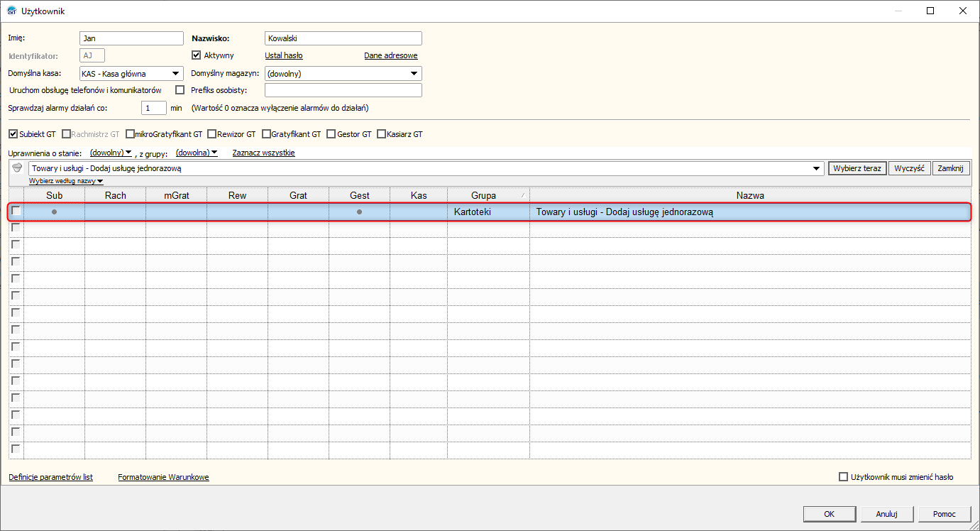Sort by the Grupa column header

point(489,195)
